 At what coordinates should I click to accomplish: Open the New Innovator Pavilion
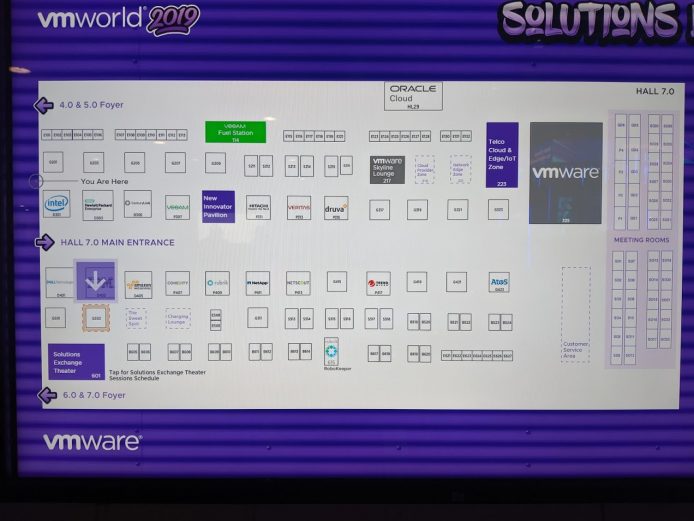218,207
